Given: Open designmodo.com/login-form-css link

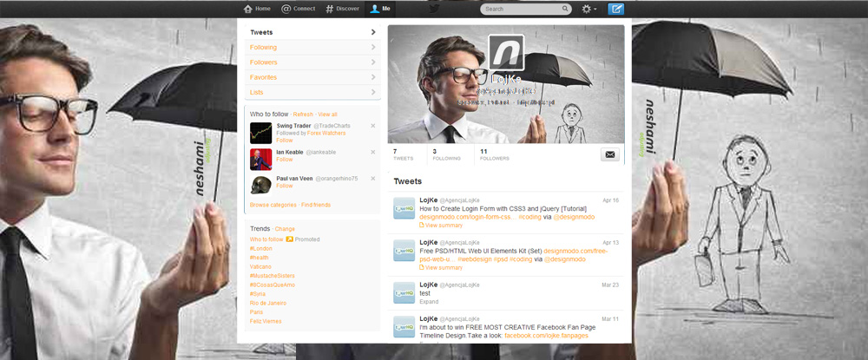Looking at the screenshot, I should tap(467, 218).
